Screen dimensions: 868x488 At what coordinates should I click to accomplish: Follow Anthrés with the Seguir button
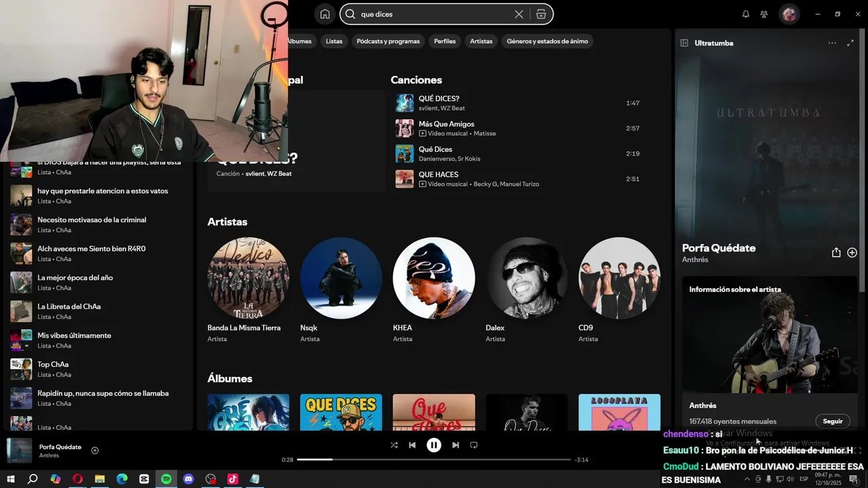pyautogui.click(x=833, y=421)
